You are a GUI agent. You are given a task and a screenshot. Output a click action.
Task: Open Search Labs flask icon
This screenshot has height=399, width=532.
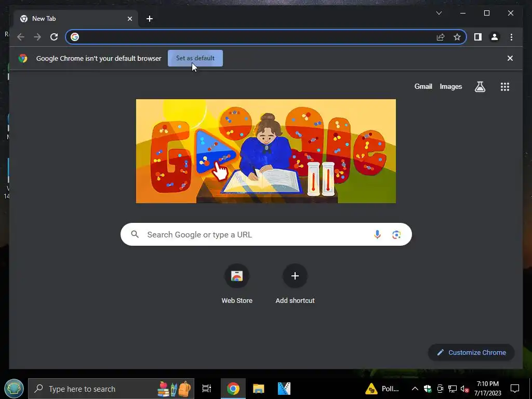click(480, 87)
